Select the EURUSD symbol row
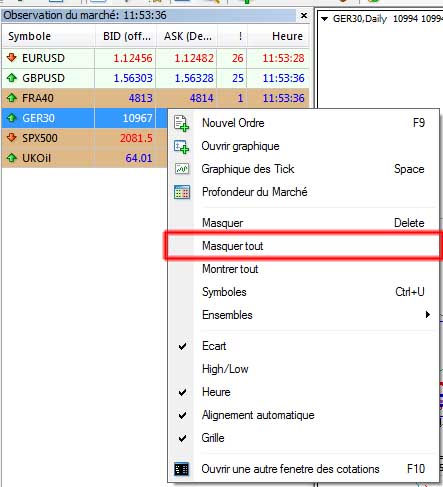This screenshot has width=443, height=487. point(155,58)
